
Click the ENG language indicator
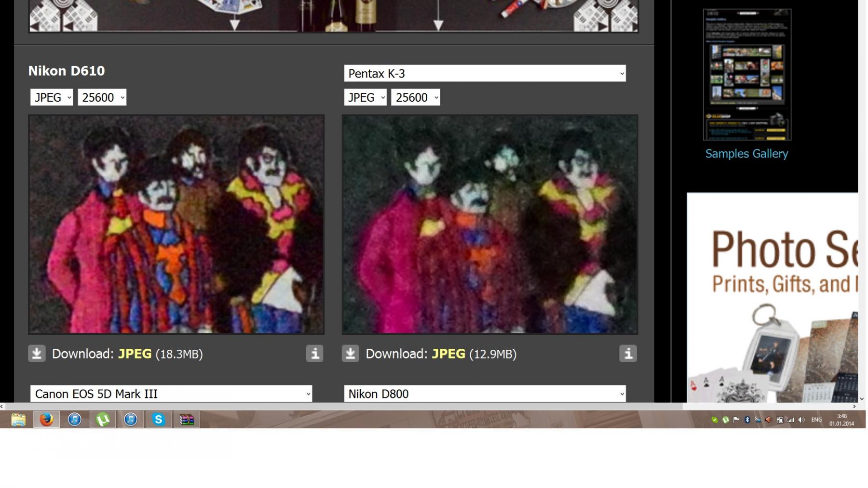[x=816, y=420]
